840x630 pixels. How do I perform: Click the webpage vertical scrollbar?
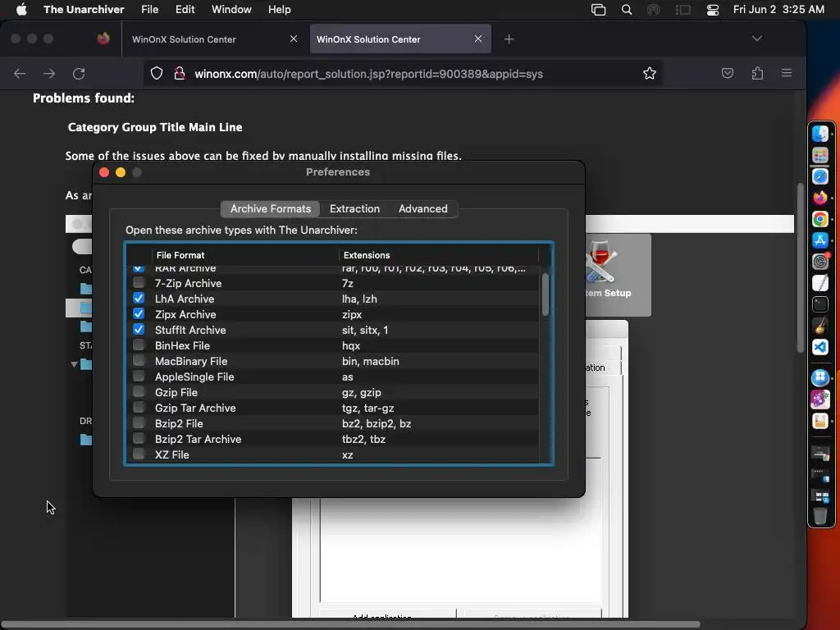[x=801, y=268]
